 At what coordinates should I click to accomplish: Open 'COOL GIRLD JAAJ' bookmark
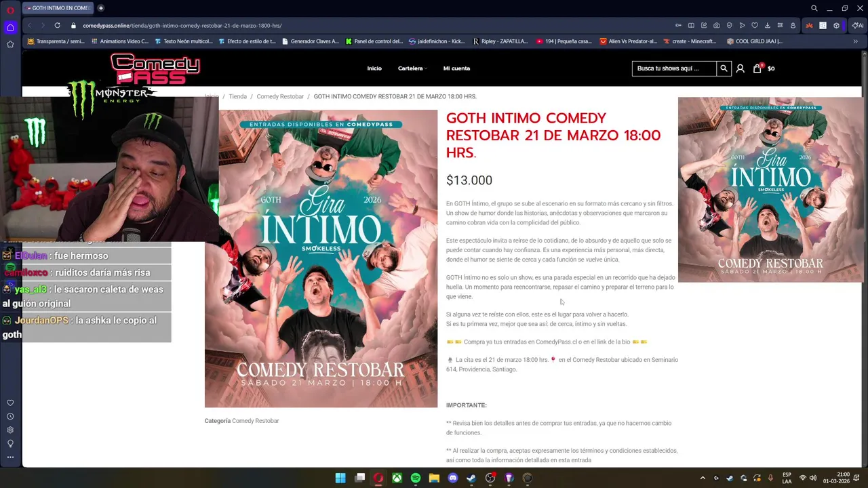pyautogui.click(x=754, y=41)
